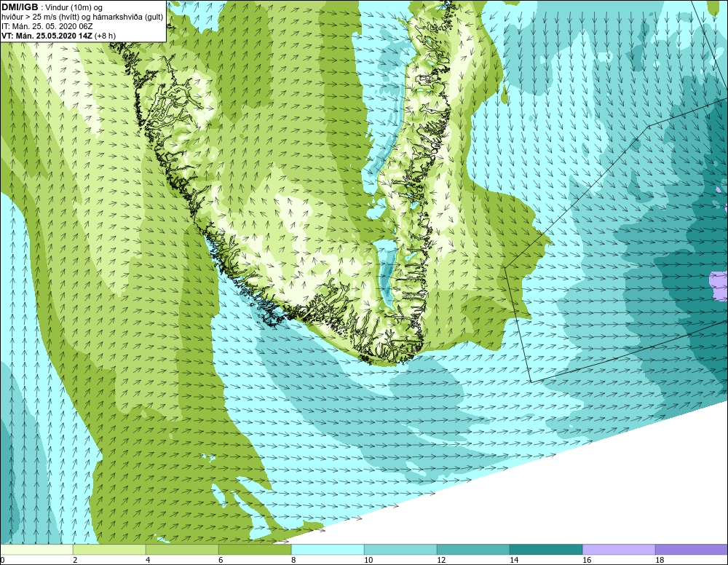Click the 14–16 m/s dark teal legend swatch
Screen dimensions: 728x565
(546, 550)
